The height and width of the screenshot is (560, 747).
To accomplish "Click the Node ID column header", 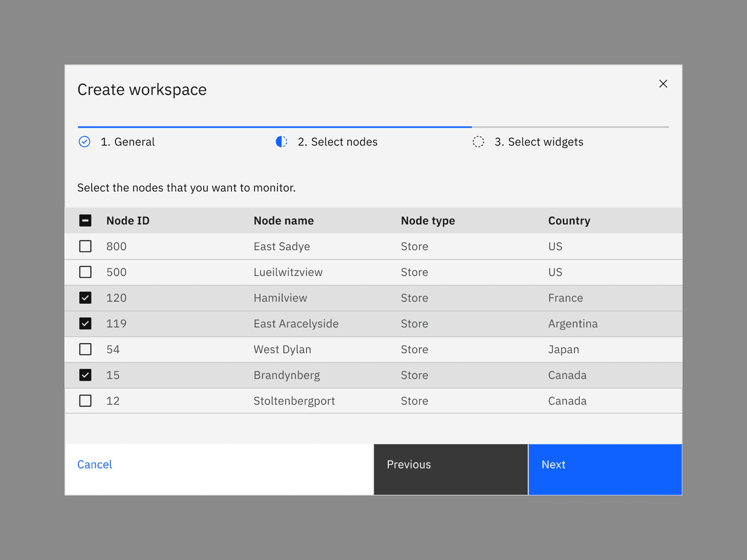I will point(128,220).
